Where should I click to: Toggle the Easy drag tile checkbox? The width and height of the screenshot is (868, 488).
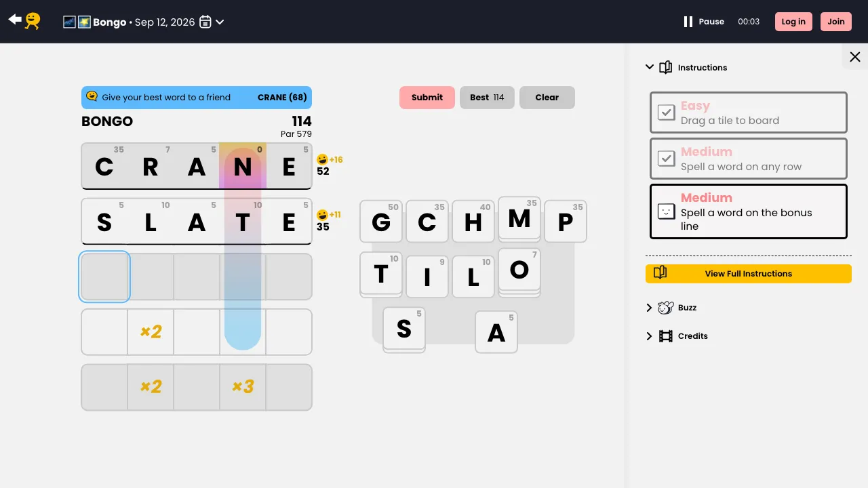click(667, 113)
